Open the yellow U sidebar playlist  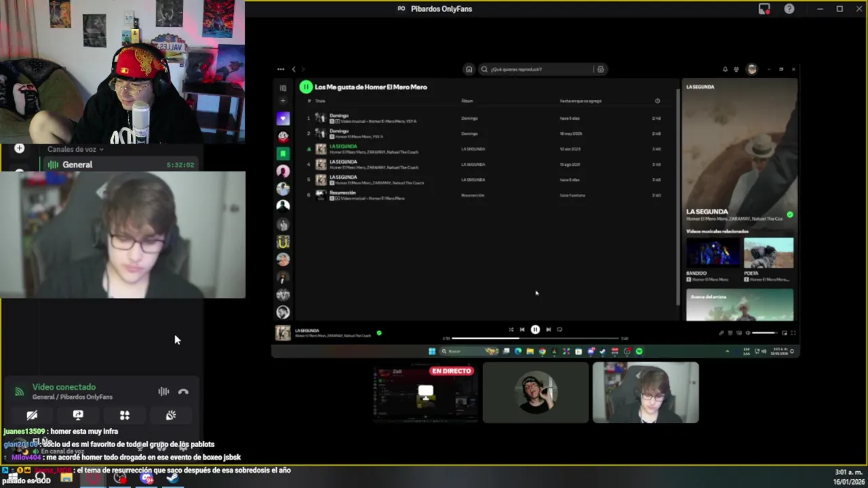point(283,242)
